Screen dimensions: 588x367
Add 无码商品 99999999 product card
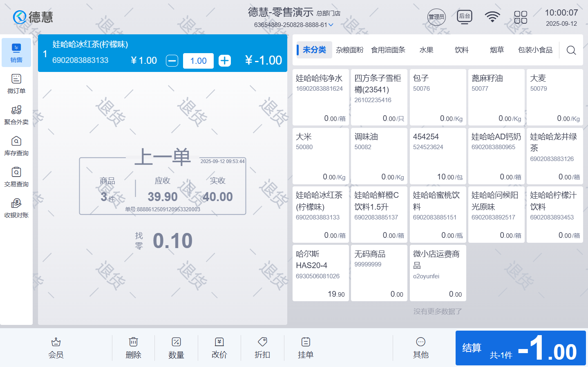point(379,273)
